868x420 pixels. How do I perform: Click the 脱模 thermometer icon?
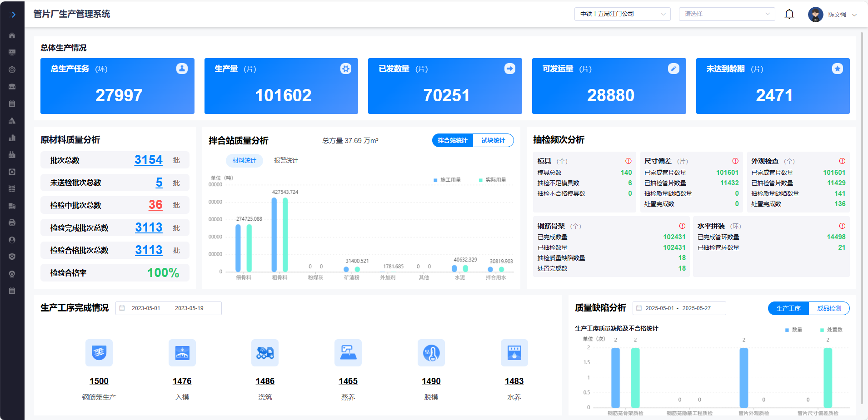(431, 352)
